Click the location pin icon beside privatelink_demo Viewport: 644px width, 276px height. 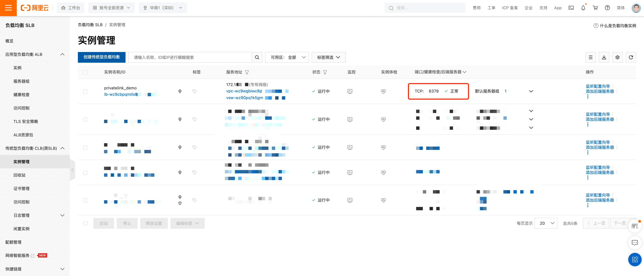click(x=180, y=91)
